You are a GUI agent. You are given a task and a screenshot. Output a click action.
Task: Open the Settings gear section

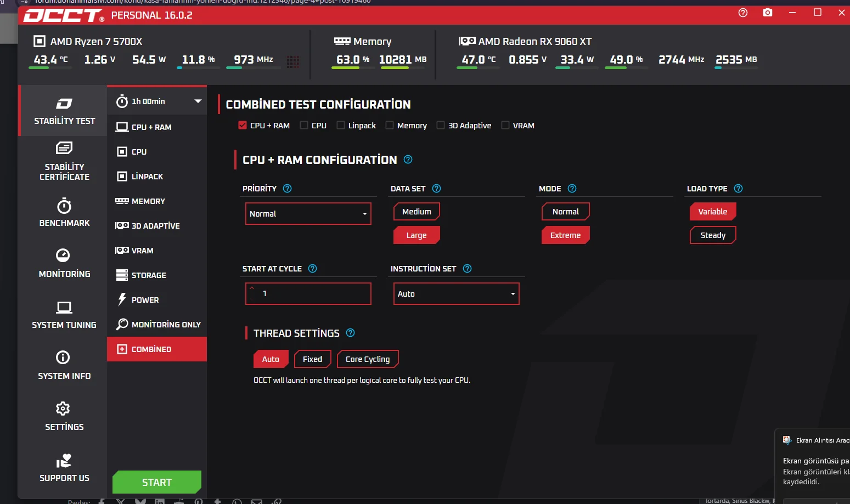[x=64, y=417]
